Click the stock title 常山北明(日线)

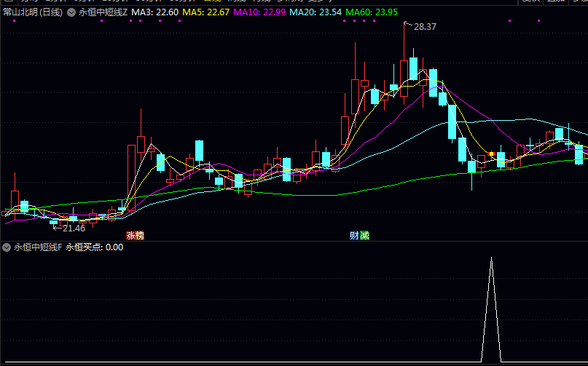coord(33,12)
